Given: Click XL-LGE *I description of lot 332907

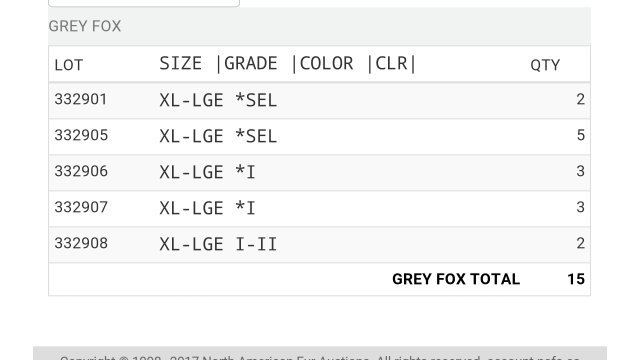Looking at the screenshot, I should pos(207,208).
